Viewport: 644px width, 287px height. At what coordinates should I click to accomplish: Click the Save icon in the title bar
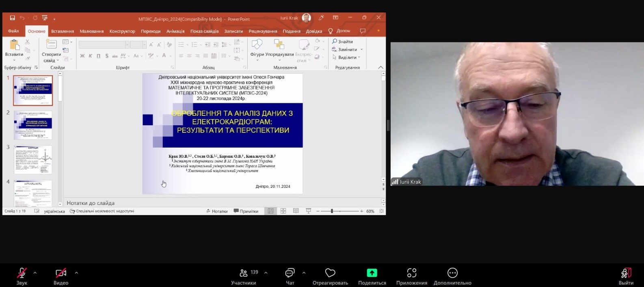pos(12,18)
